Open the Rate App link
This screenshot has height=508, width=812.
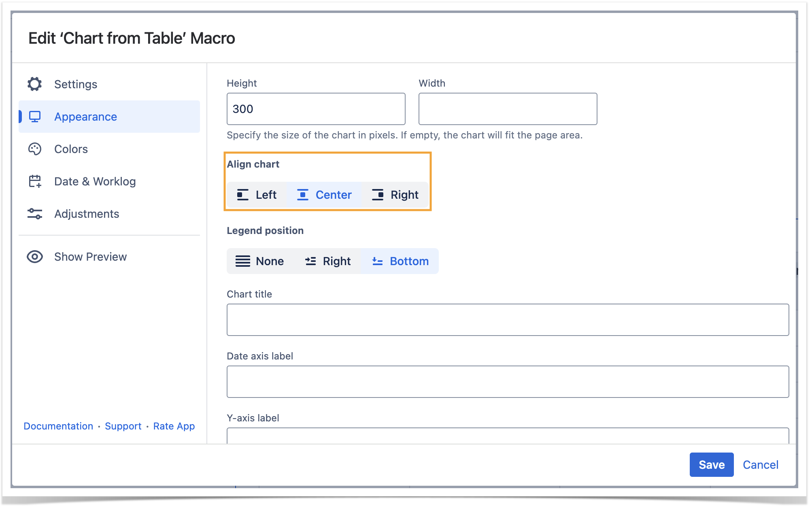point(174,426)
